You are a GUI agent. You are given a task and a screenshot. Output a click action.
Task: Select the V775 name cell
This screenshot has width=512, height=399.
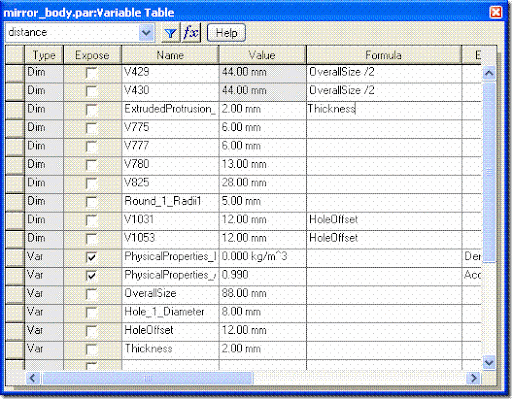click(170, 128)
